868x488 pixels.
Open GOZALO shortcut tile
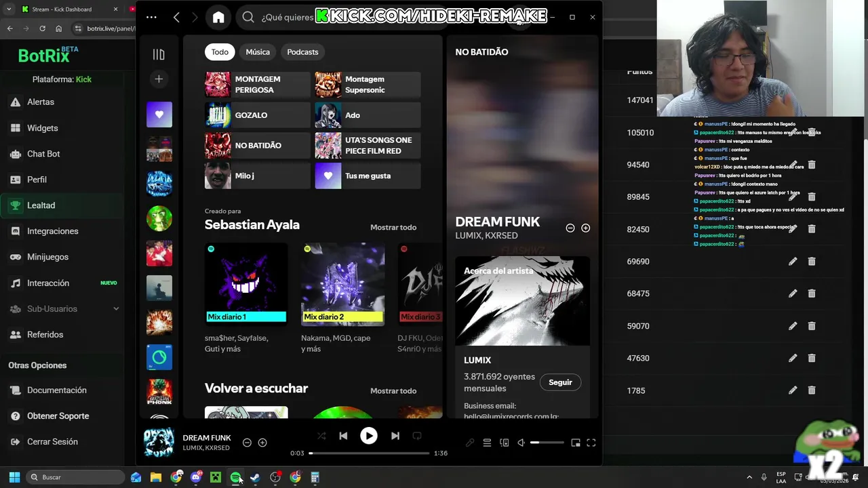point(257,115)
